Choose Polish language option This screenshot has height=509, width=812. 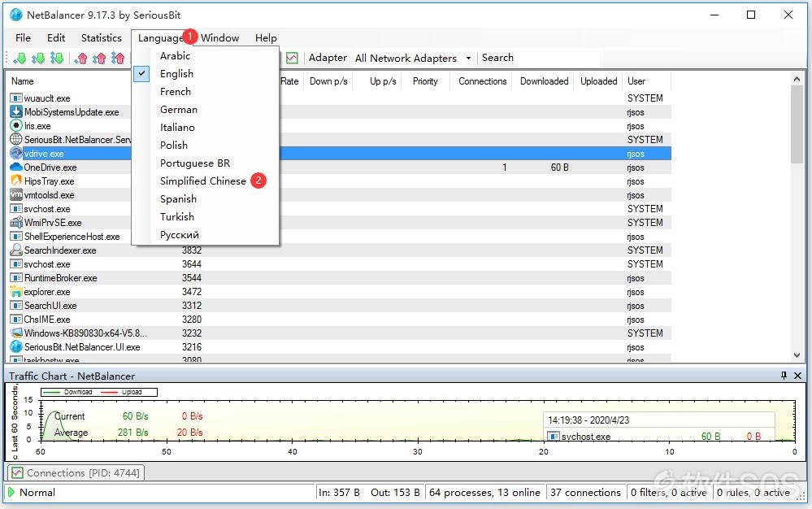point(173,145)
